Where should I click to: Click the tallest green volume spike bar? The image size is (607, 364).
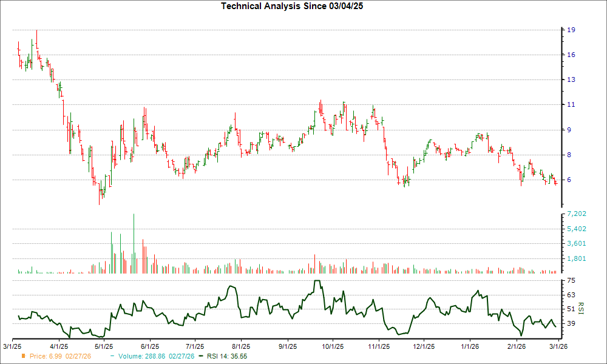point(135,243)
